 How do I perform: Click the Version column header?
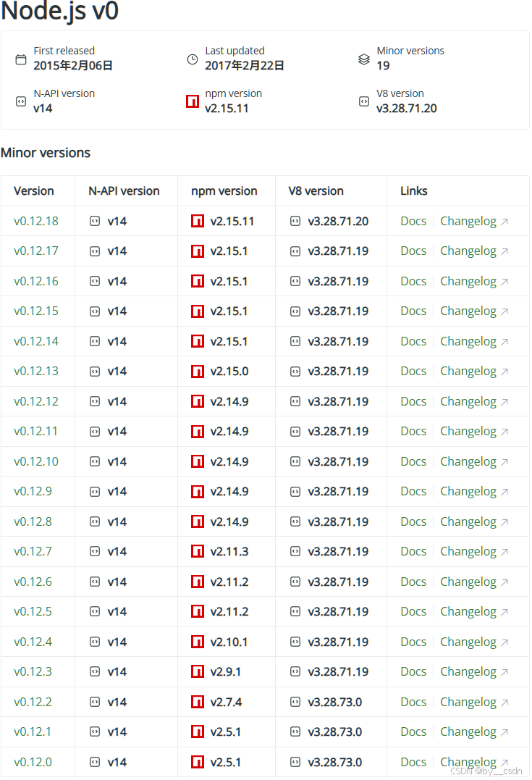click(x=34, y=191)
